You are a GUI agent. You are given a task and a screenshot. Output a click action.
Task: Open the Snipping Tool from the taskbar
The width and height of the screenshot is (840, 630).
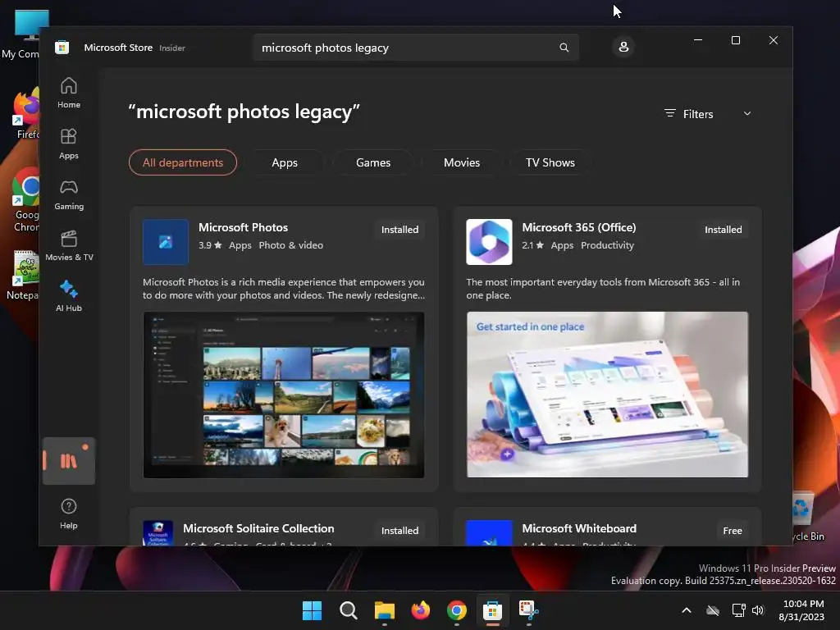(x=528, y=610)
